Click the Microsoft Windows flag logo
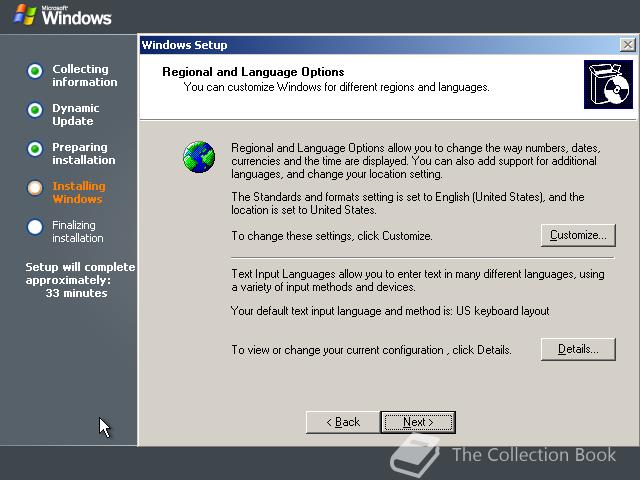The height and width of the screenshot is (480, 640). (25, 15)
